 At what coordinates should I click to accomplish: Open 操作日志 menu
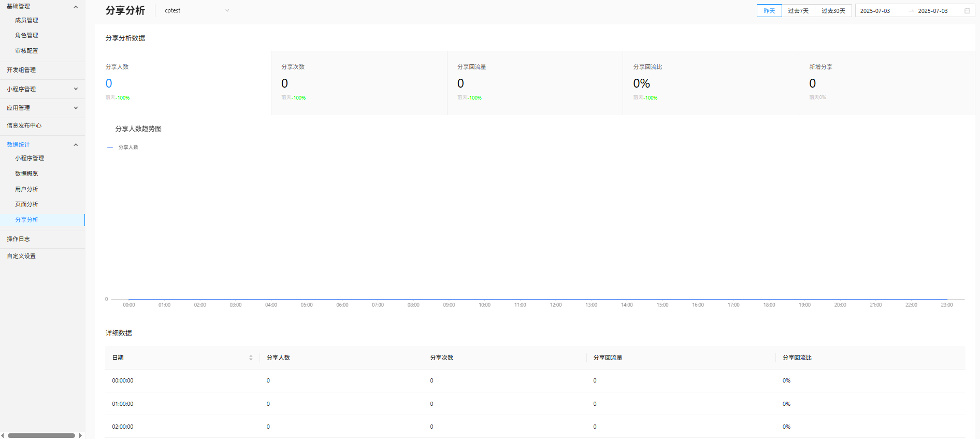(18, 239)
